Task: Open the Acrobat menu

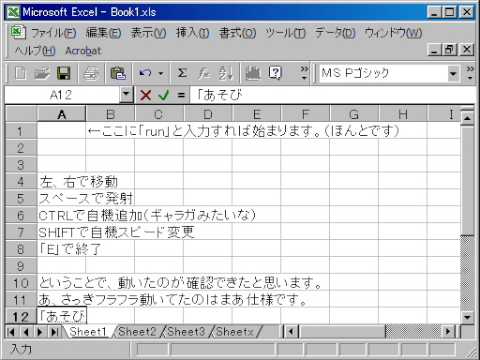Action: coord(83,51)
